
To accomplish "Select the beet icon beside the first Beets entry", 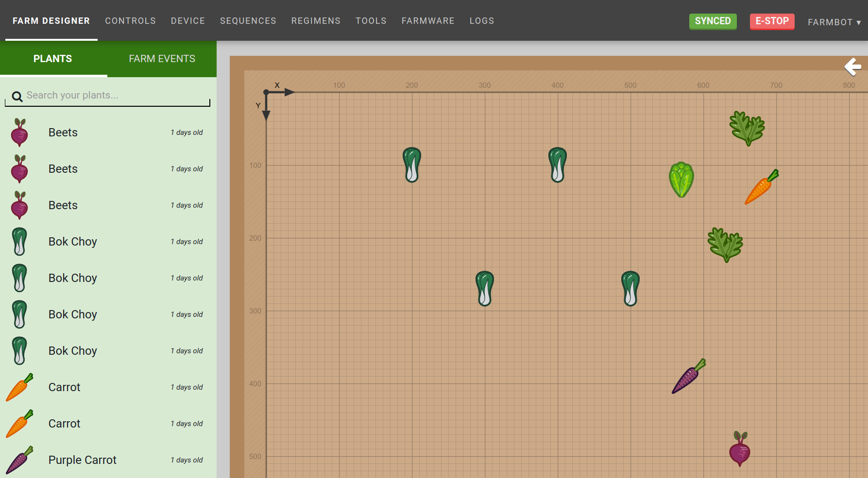I will (19, 132).
